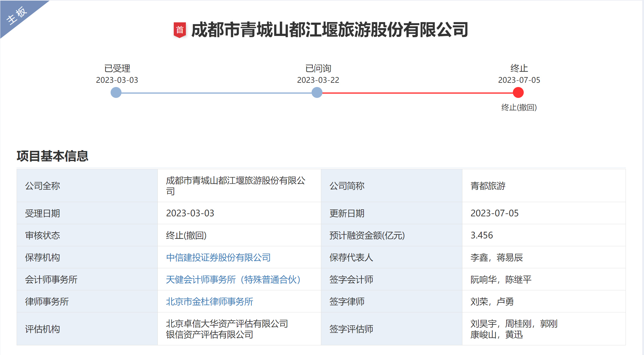644x355 pixels.
Task: Open the 中信建投证券股份有限公司 sponsor link
Action: coord(218,257)
